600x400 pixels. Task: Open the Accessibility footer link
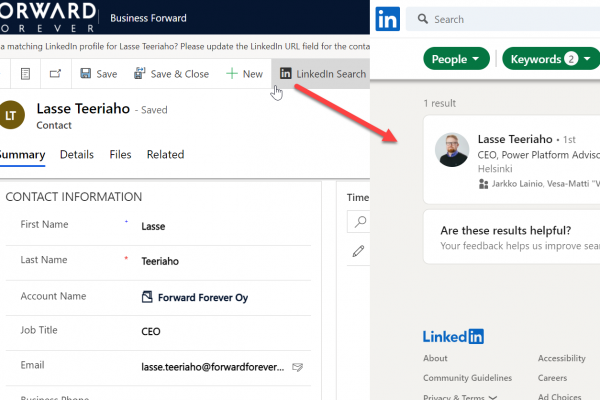pyautogui.click(x=561, y=358)
